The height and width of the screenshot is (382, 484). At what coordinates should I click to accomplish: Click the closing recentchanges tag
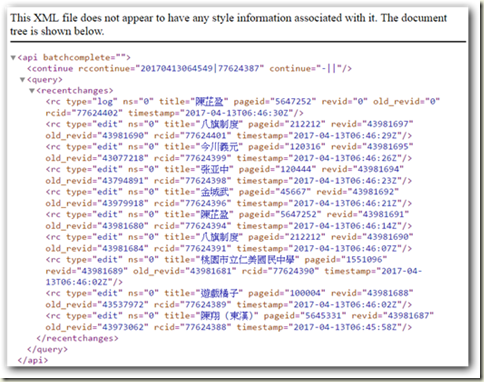[77, 338]
